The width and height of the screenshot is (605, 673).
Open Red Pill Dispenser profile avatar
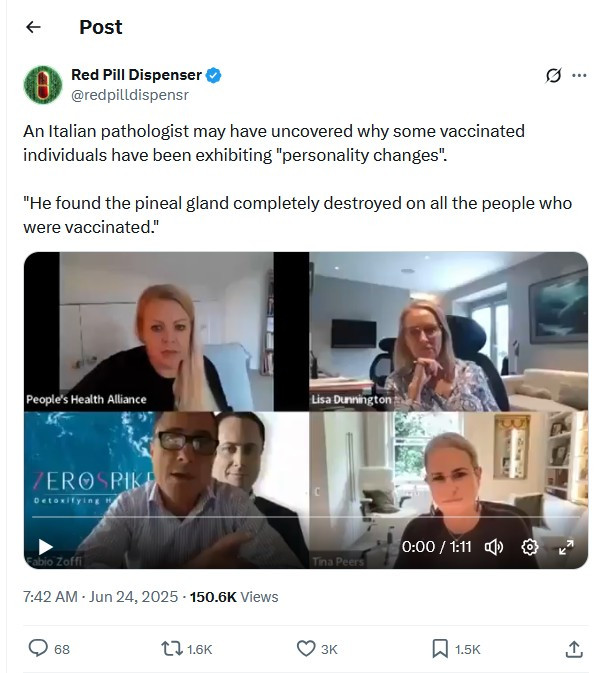click(x=43, y=85)
